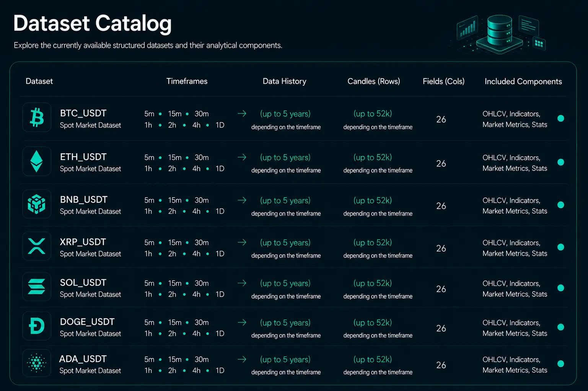
Task: Select the SOL_USDT dataset name
Action: 83,282
